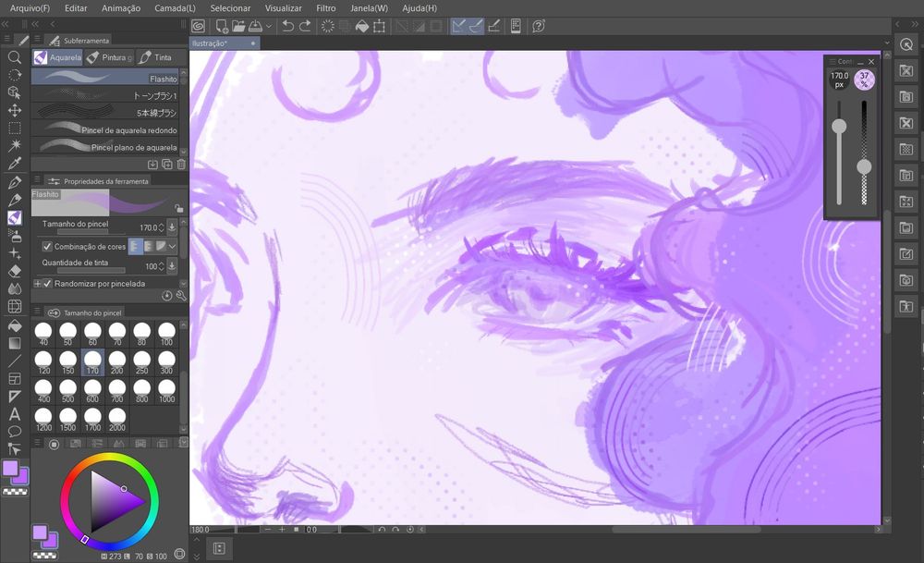The image size is (924, 563).
Task: Select the Gradient tool
Action: click(15, 343)
